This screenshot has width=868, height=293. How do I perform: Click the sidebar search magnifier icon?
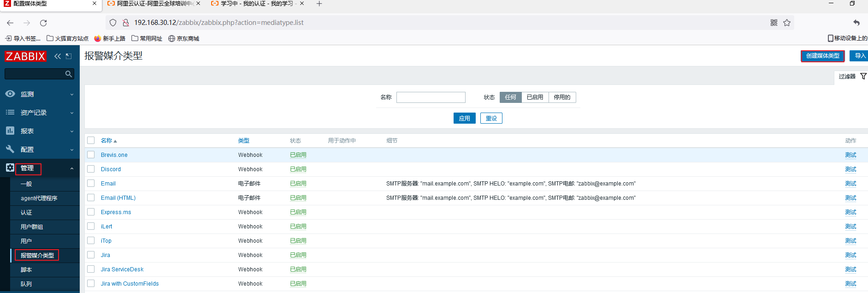pos(69,74)
